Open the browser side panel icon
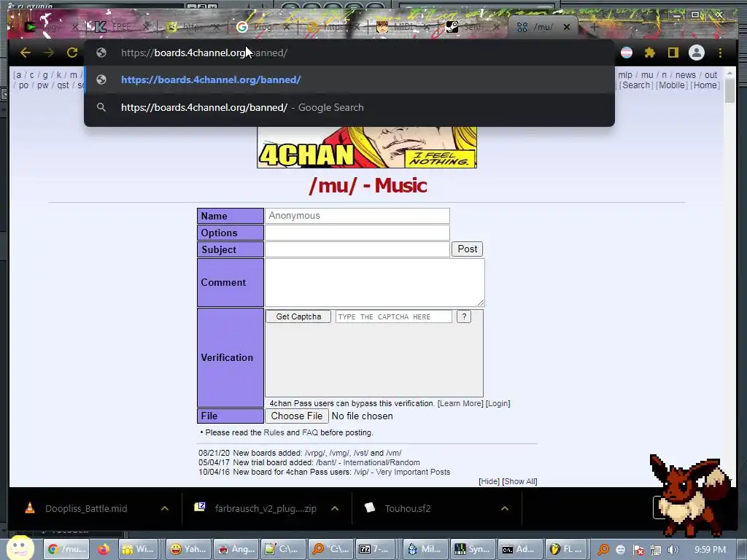Viewport: 747px width, 560px height. coord(673,52)
